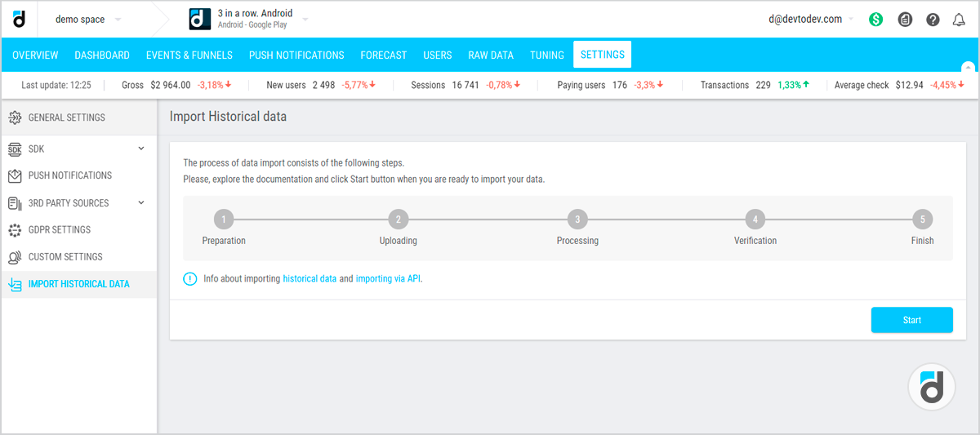
Task: Open the historical data link
Action: 310,278
